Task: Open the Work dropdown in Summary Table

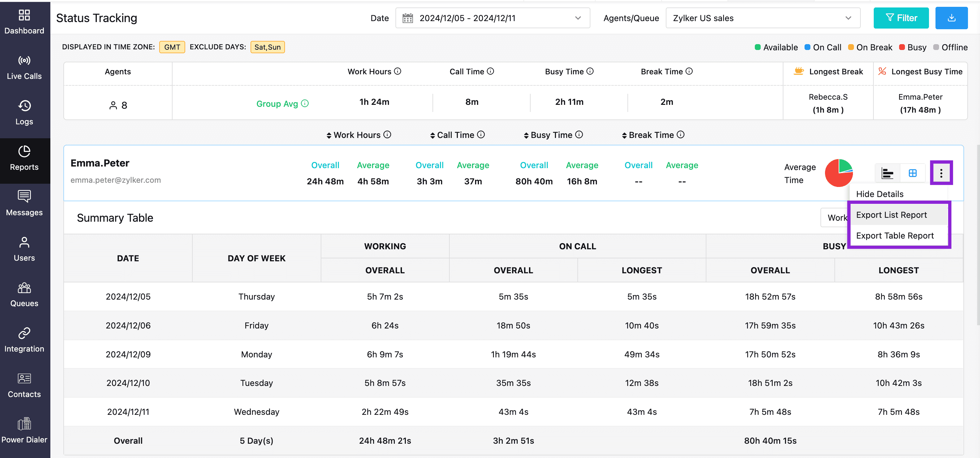Action: (835, 218)
